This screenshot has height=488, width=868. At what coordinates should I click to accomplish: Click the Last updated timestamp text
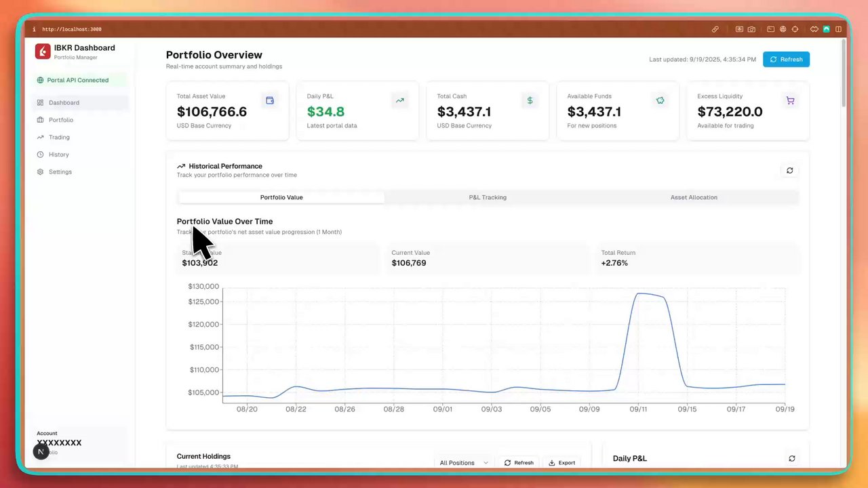point(703,60)
